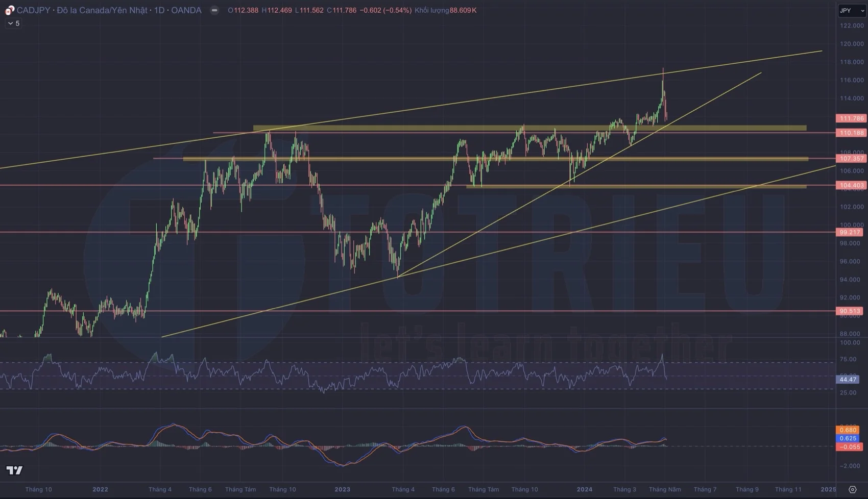Click the 2024 label on time axis
Screen dimensions: 868x499
pos(585,489)
